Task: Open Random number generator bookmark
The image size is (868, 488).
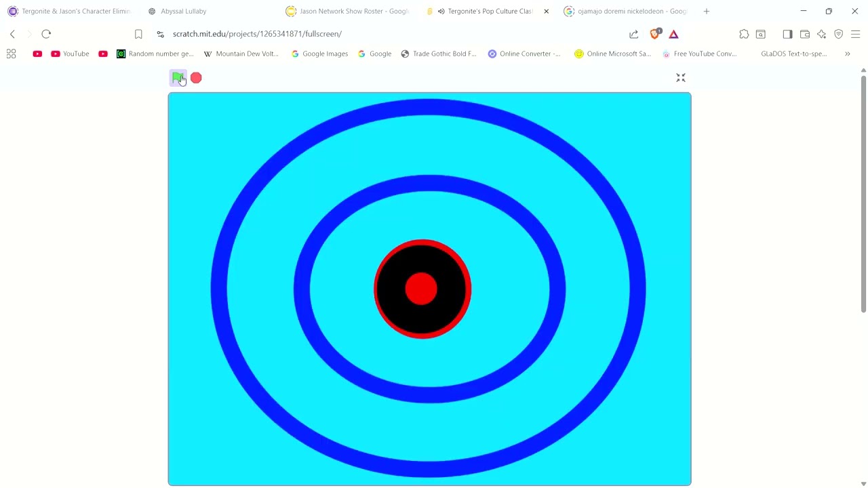Action: click(x=155, y=54)
